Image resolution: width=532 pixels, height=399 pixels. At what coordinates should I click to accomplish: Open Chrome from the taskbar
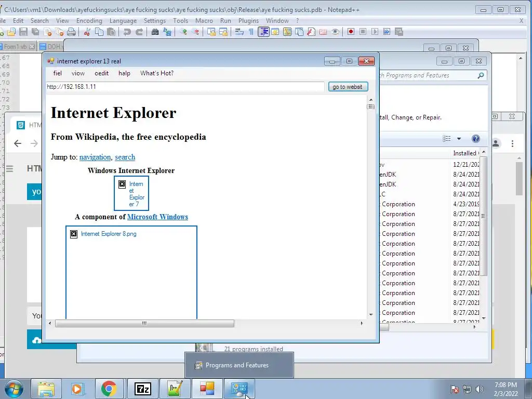pos(109,389)
